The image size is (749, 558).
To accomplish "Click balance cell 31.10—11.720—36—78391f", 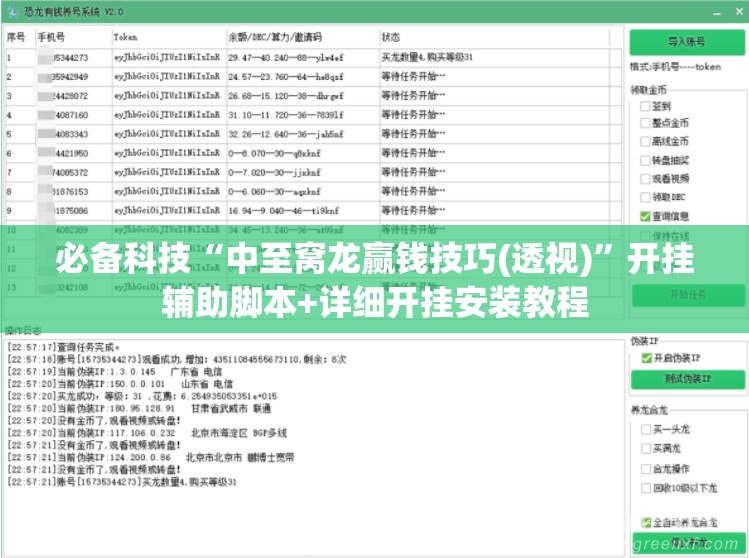I will pyautogui.click(x=286, y=115).
